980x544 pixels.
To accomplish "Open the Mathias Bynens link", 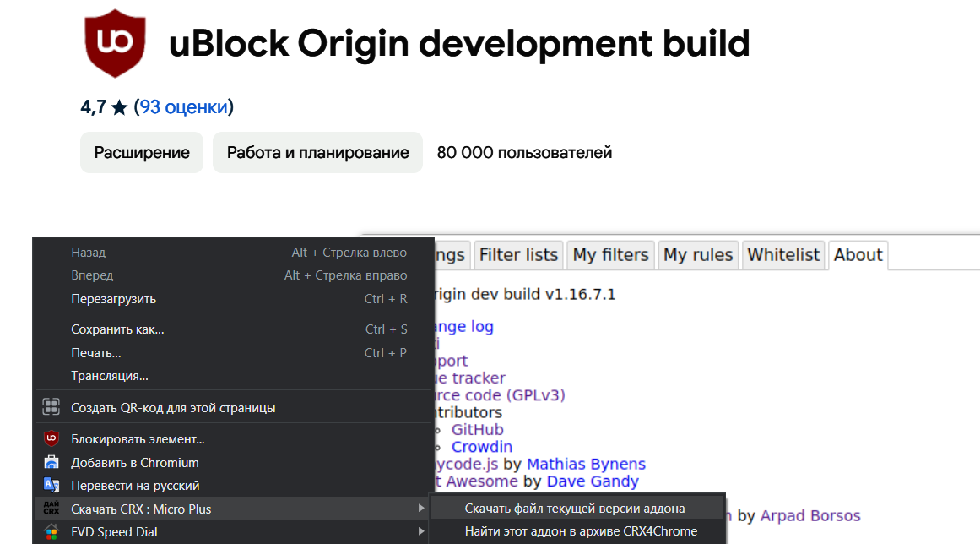I will (x=587, y=464).
